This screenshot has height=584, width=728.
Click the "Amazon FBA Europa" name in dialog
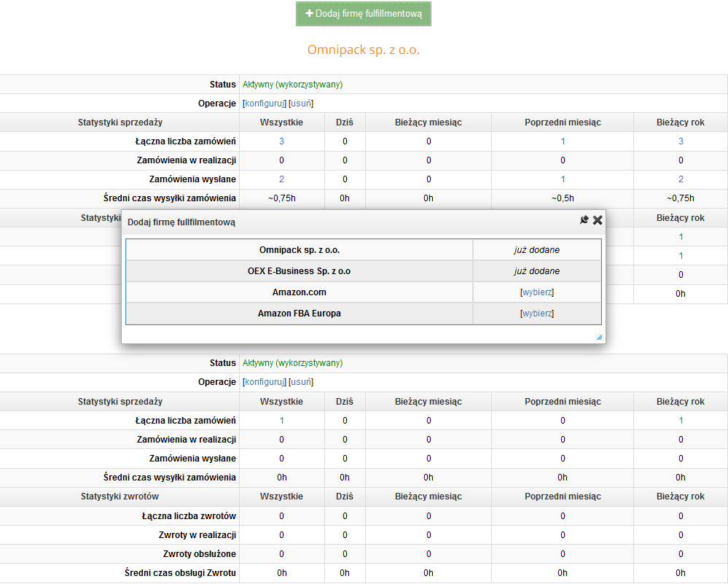pyautogui.click(x=300, y=314)
